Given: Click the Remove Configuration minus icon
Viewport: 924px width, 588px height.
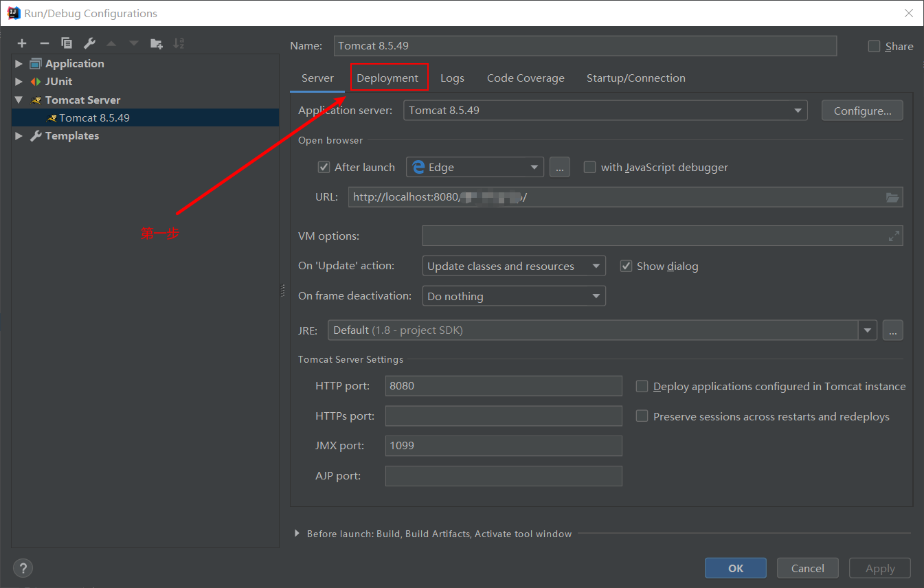Looking at the screenshot, I should tap(45, 43).
